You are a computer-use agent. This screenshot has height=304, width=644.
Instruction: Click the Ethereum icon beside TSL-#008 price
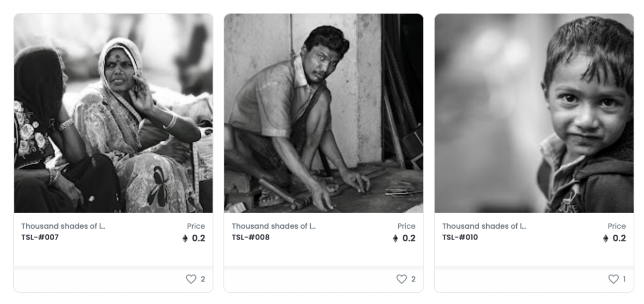tap(396, 238)
